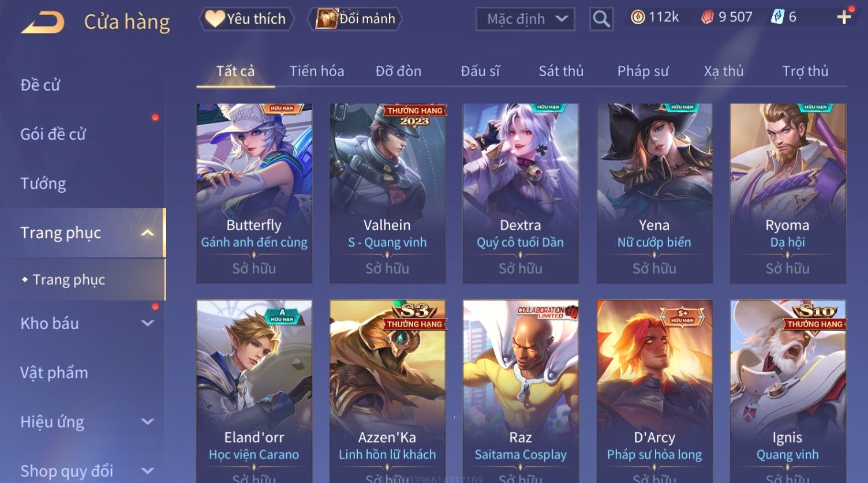The height and width of the screenshot is (483, 868).
Task: Expand the Kho báu sidebar section
Action: point(148,323)
